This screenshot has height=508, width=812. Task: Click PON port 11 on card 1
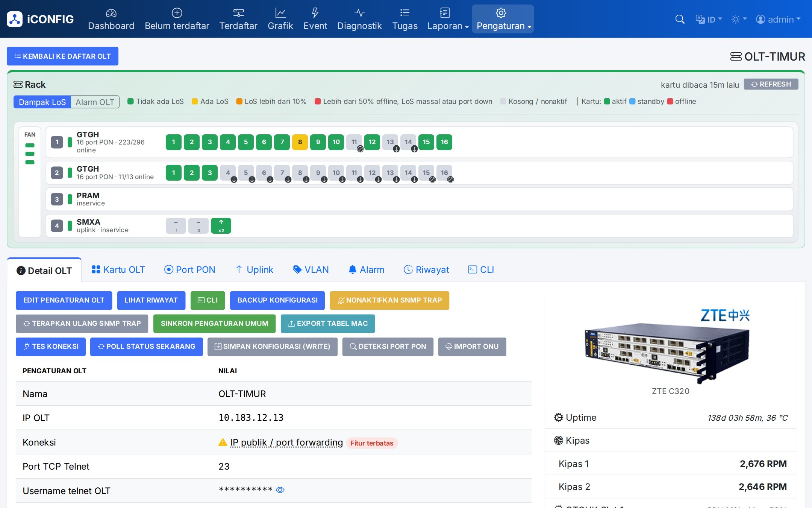354,142
